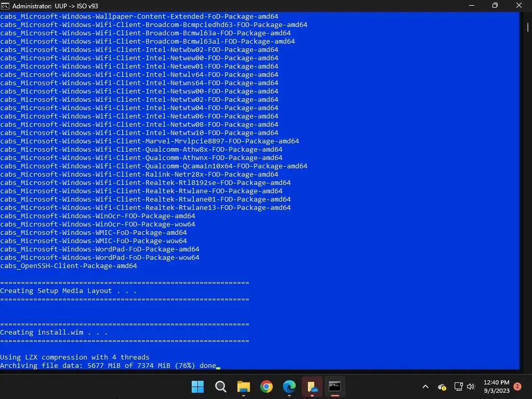532x399 pixels.
Task: Click the Intel-Netwbw02 package line
Action: pyautogui.click(x=139, y=49)
